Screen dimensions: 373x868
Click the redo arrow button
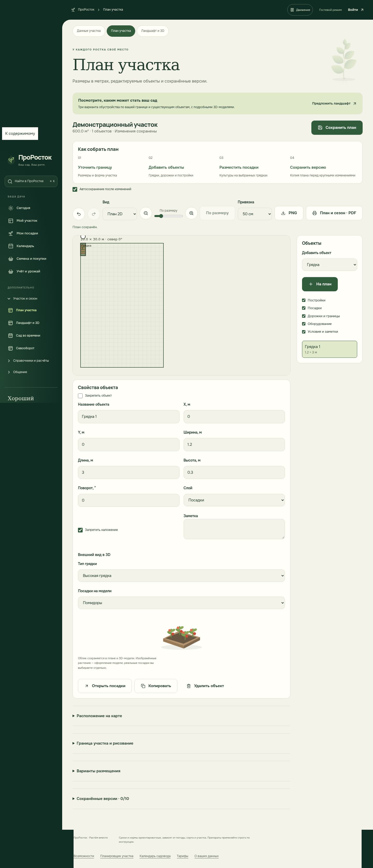tap(94, 214)
